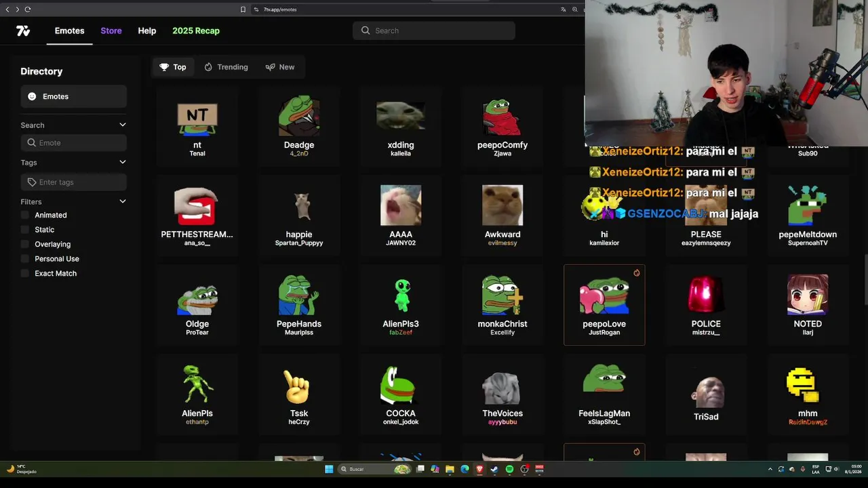Open the nt emote card
Image resolution: width=868 pixels, height=488 pixels.
tap(197, 126)
